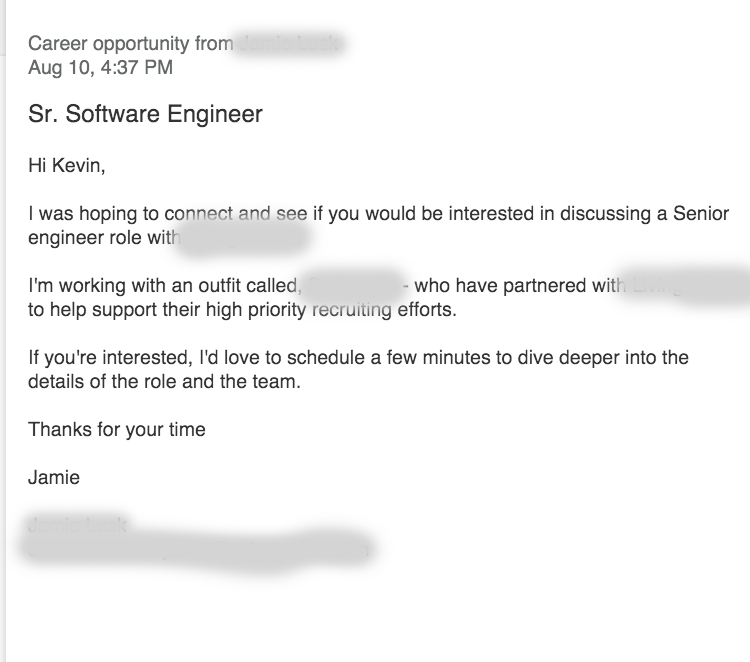The height and width of the screenshot is (662, 750).
Task: Click "details of the role and the team."
Action: (165, 382)
